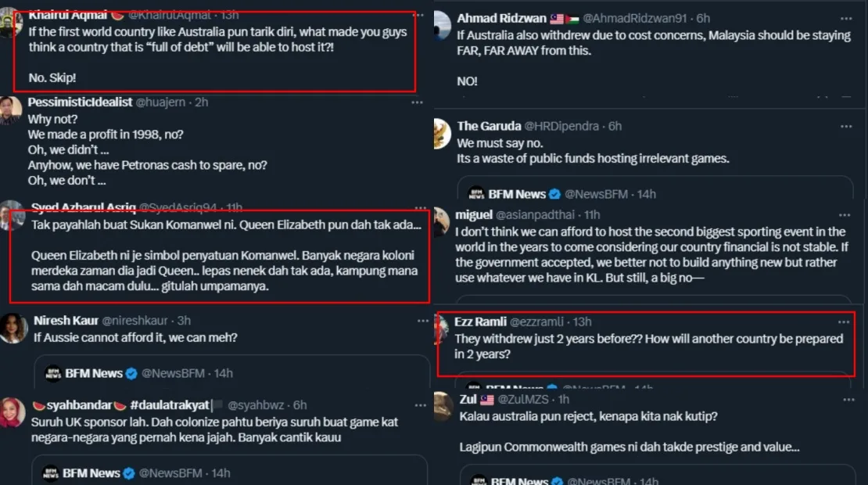Click the ellipsis icon on syahbandar's tweet
This screenshot has height=485, width=868.
pos(418,405)
